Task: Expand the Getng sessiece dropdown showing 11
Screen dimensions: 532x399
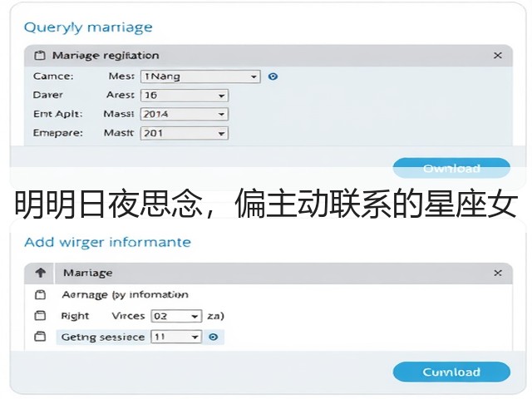Action: pos(176,337)
